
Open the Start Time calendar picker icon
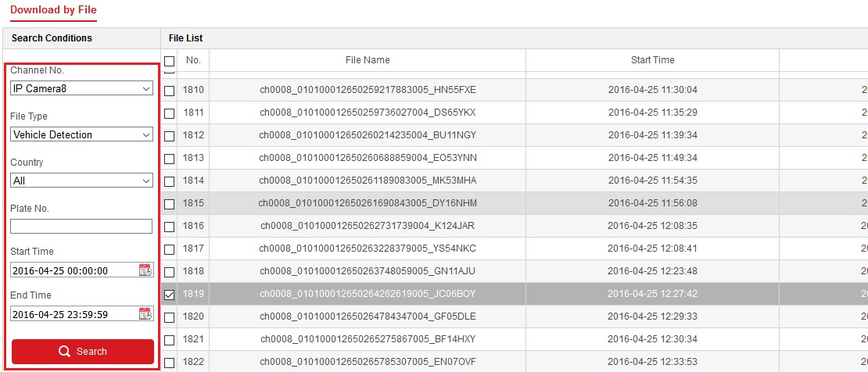(x=145, y=270)
